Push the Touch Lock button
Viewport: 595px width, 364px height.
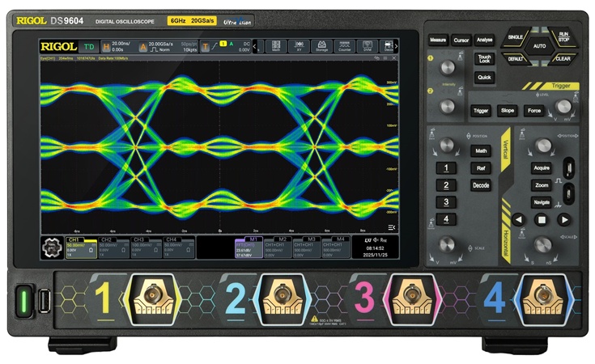coord(485,59)
